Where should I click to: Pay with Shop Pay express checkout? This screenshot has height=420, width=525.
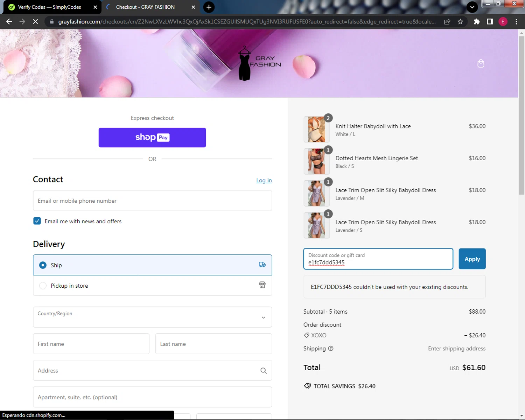tap(152, 138)
